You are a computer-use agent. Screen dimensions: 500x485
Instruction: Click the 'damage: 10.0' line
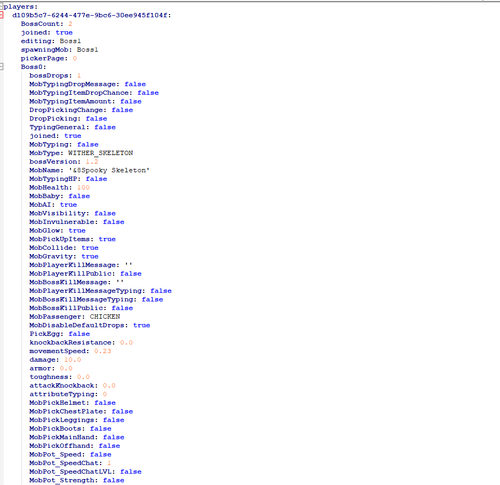pyautogui.click(x=55, y=360)
